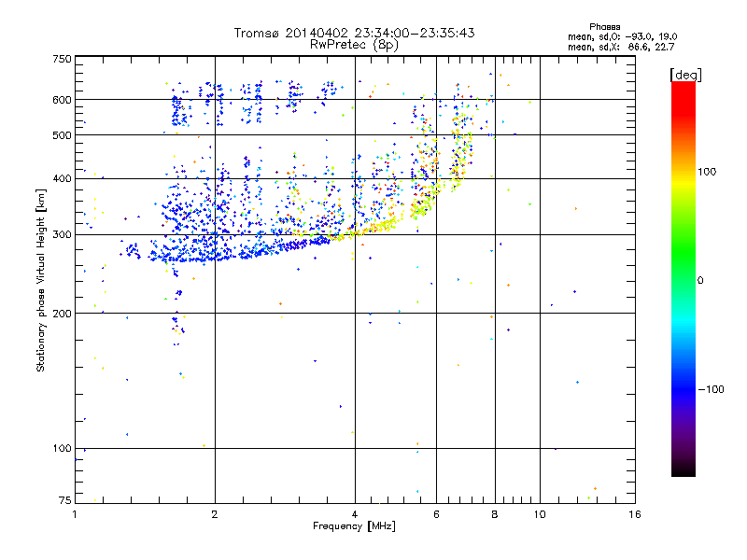Click the '[deg]' colorbar unit label
The height and width of the screenshot is (560, 747).
[x=685, y=75]
